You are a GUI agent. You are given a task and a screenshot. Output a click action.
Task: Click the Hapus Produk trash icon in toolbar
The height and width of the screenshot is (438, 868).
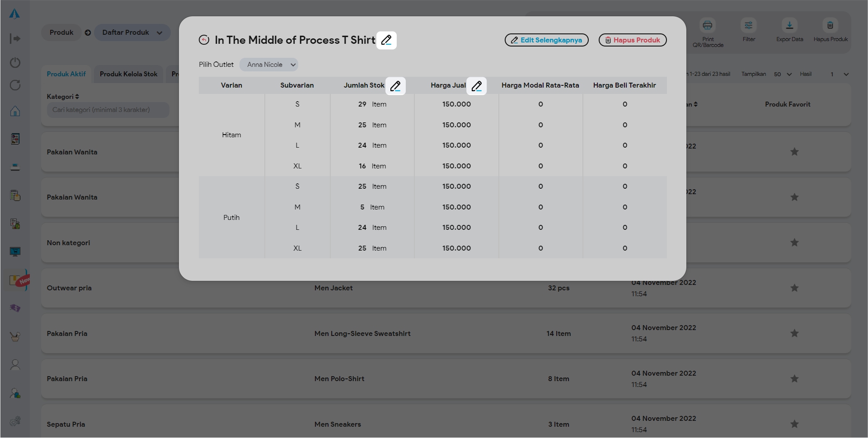click(830, 26)
